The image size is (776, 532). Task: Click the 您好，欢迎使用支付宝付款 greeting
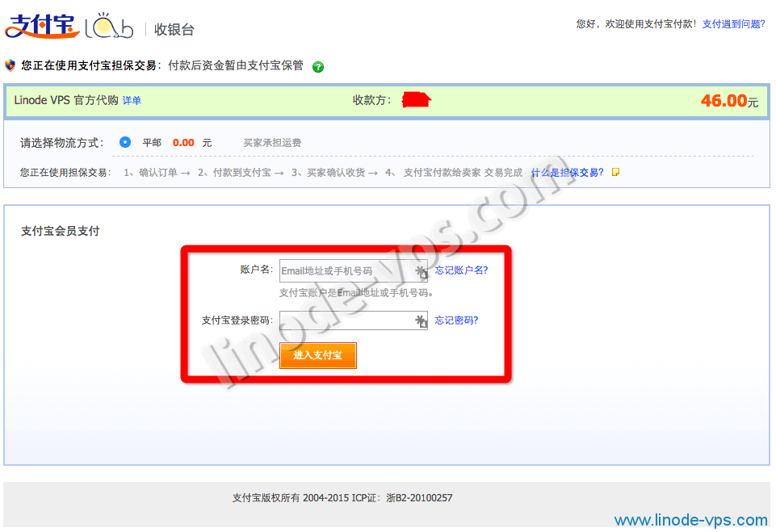point(636,23)
